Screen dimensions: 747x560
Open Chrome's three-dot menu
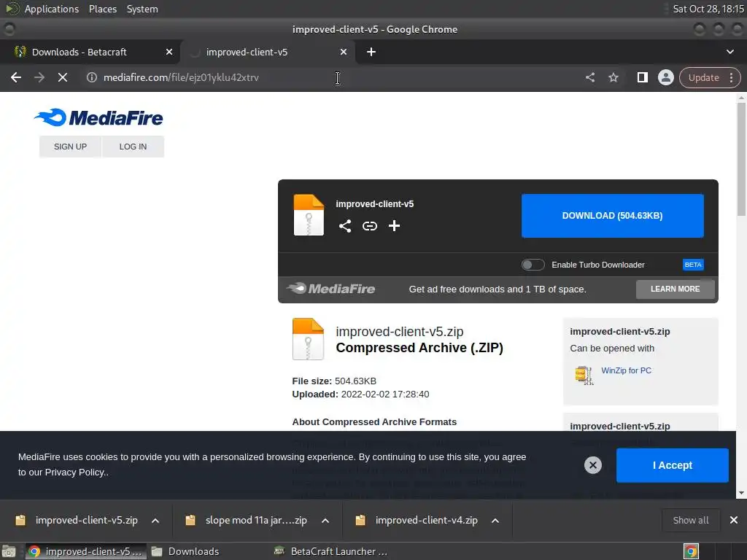tap(731, 77)
